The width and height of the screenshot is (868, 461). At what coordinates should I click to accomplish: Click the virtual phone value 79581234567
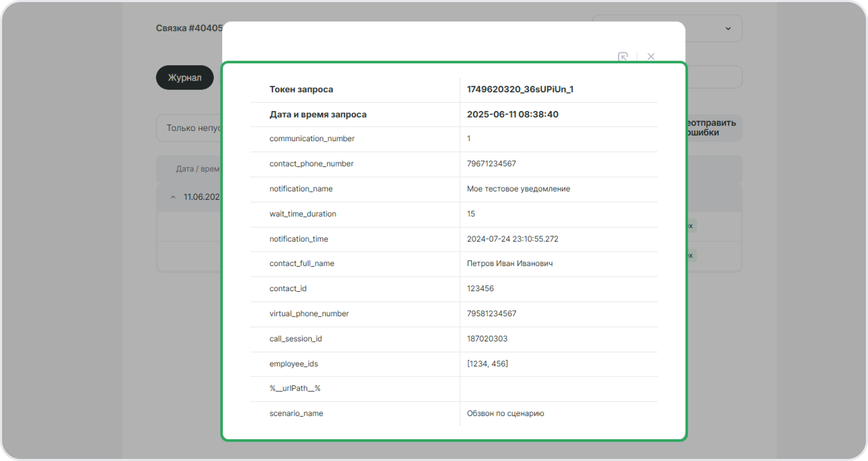491,314
